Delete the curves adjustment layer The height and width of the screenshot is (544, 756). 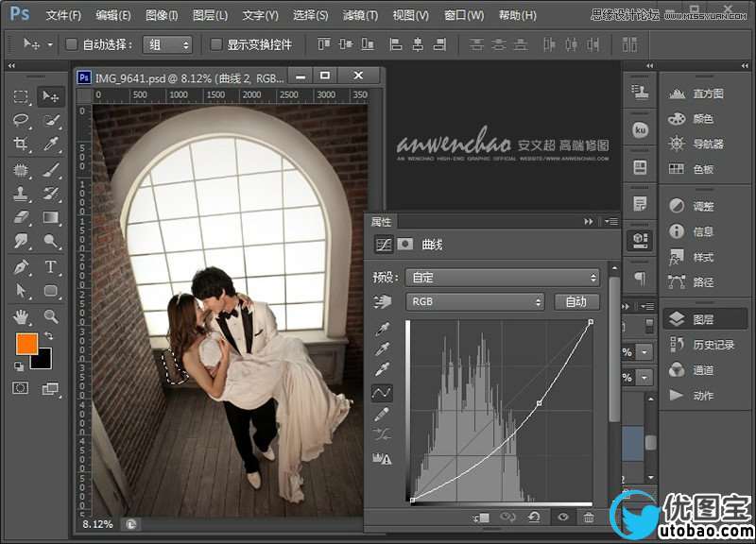click(588, 518)
